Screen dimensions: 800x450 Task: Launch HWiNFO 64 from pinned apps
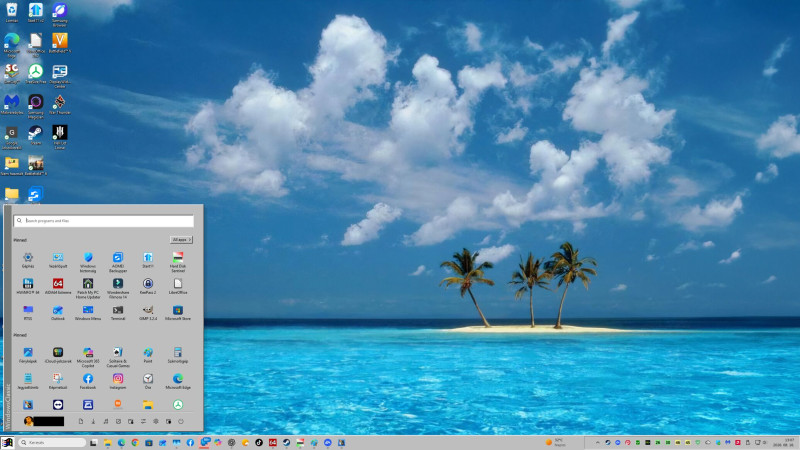click(x=28, y=287)
